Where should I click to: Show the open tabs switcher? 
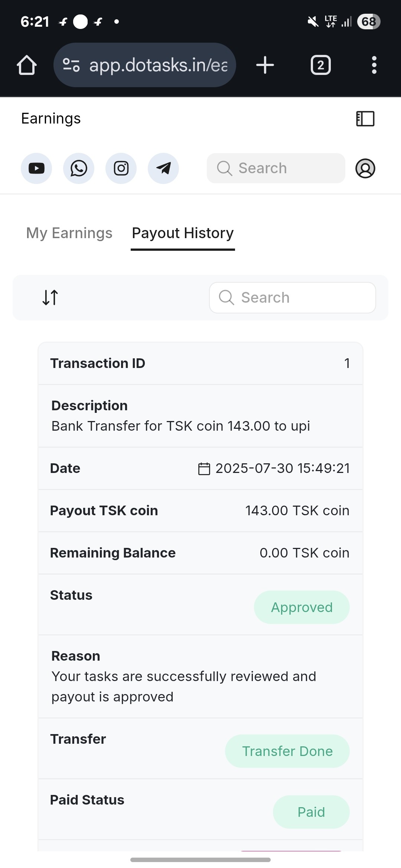pyautogui.click(x=321, y=65)
